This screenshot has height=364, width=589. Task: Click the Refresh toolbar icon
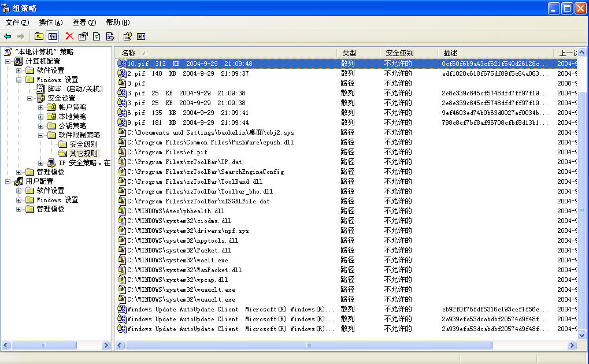97,36
